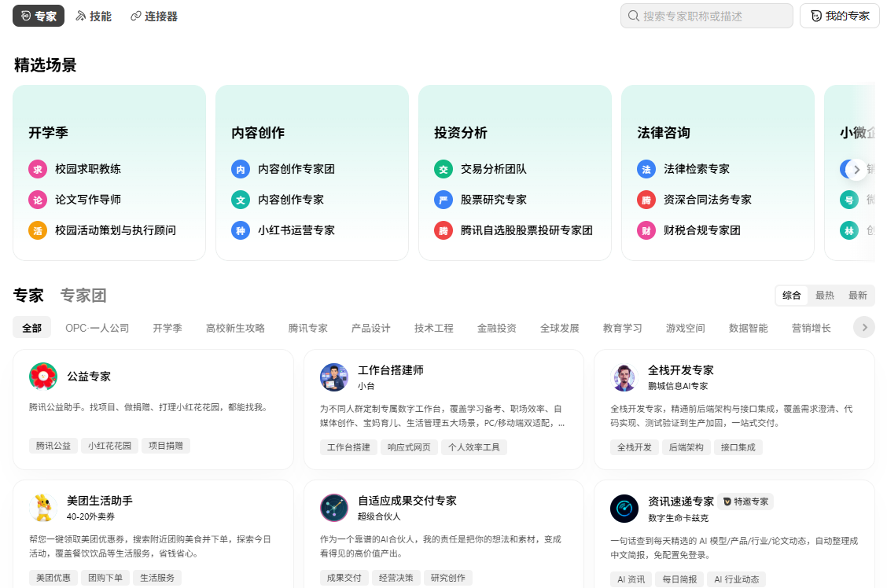Click the 经营决策 tag
The image size is (887, 588).
(396, 578)
